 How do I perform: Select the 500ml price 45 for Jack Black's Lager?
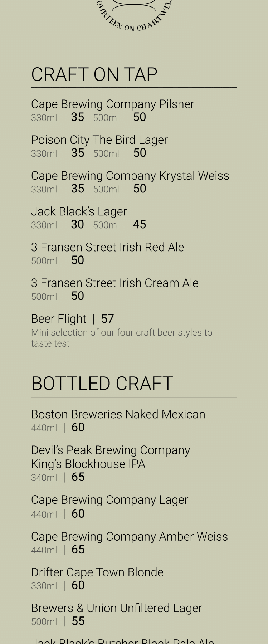click(140, 225)
